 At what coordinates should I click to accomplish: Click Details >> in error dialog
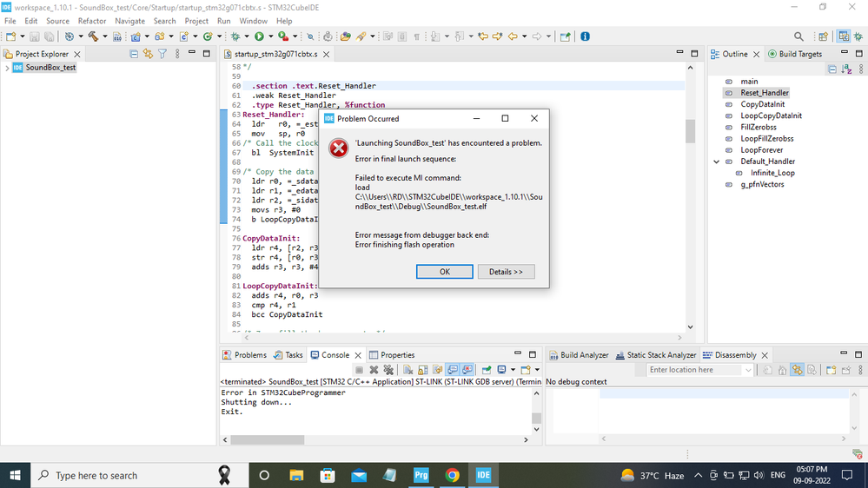pos(506,272)
